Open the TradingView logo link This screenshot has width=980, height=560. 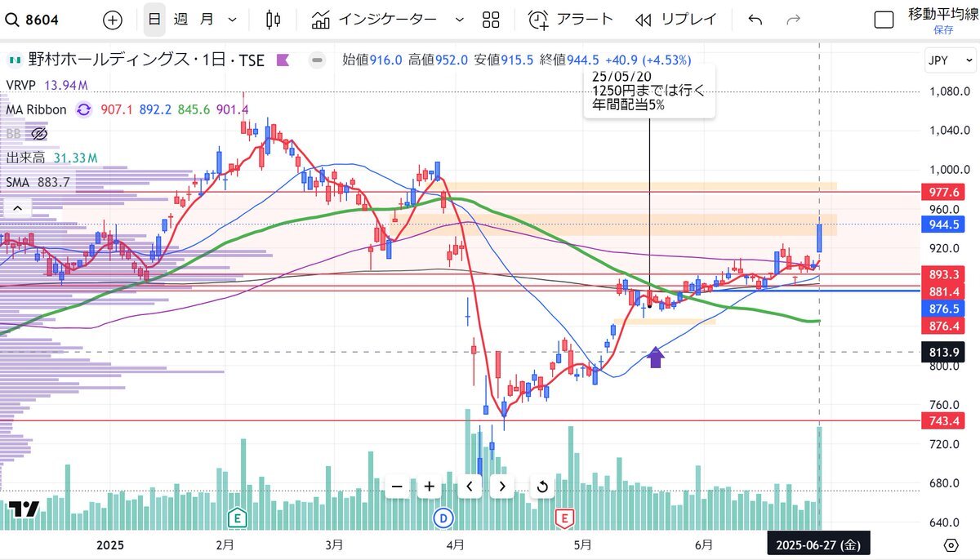click(x=24, y=509)
